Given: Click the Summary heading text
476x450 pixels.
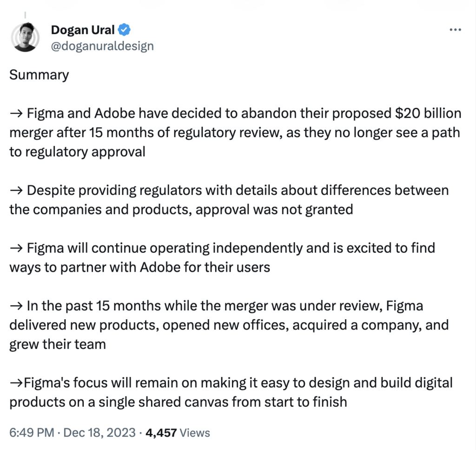Looking at the screenshot, I should point(39,75).
